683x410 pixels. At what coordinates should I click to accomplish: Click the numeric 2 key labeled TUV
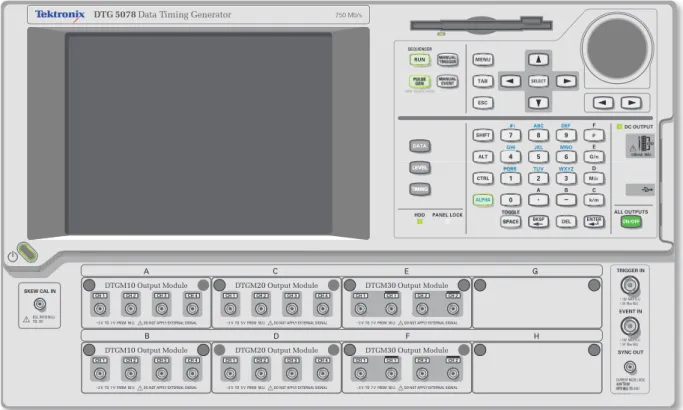tap(538, 178)
